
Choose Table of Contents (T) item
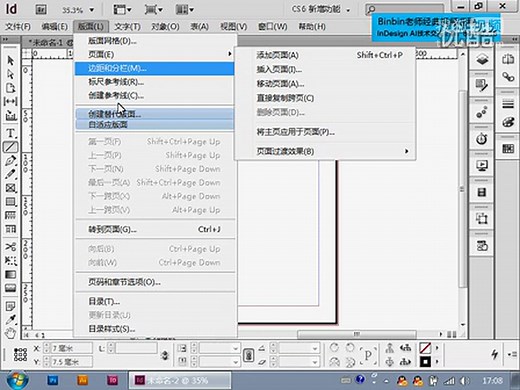tap(154, 302)
